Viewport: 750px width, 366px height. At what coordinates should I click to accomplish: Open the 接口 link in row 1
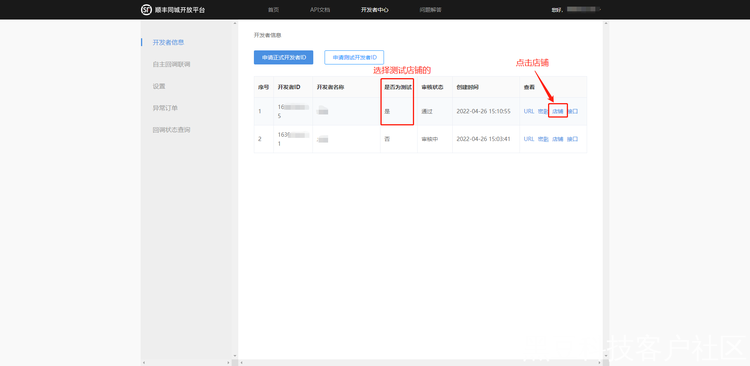pyautogui.click(x=573, y=111)
